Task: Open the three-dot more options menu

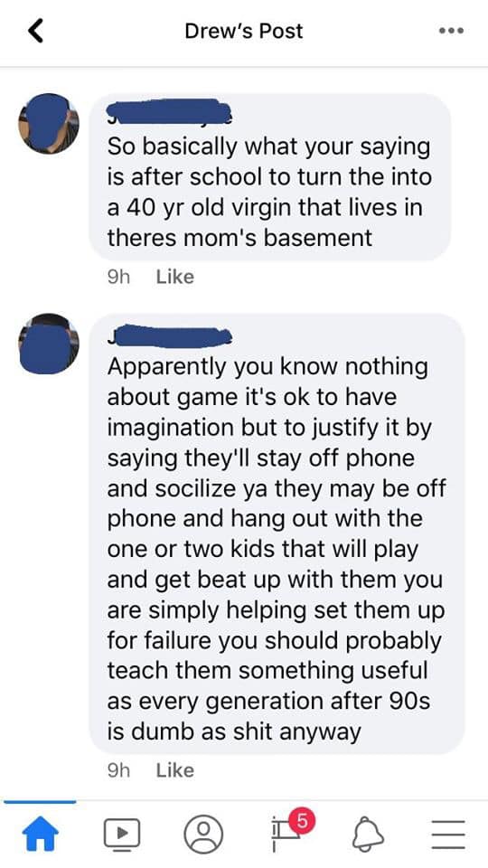Action: pos(452,31)
